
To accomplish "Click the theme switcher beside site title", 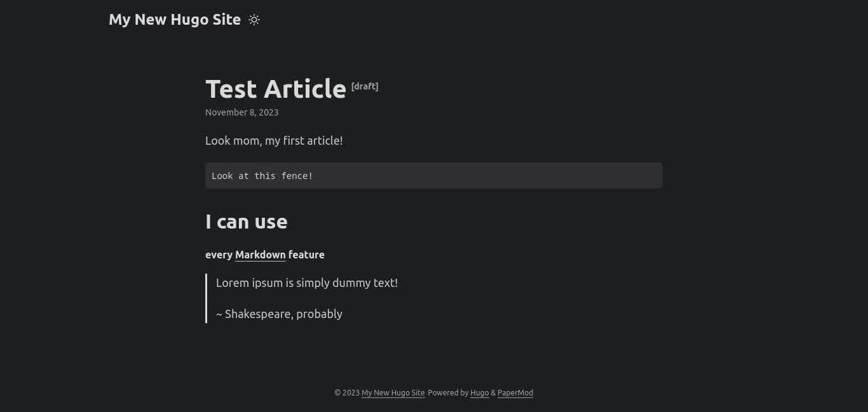I will (254, 20).
